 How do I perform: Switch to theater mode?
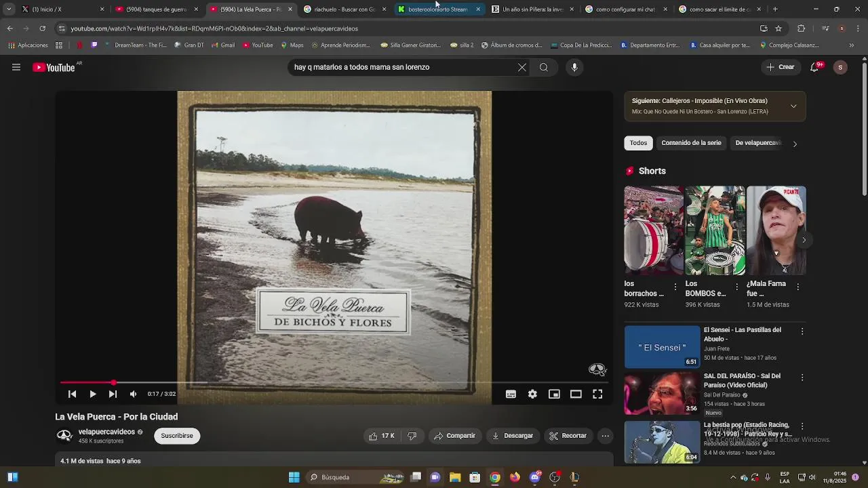pyautogui.click(x=576, y=394)
